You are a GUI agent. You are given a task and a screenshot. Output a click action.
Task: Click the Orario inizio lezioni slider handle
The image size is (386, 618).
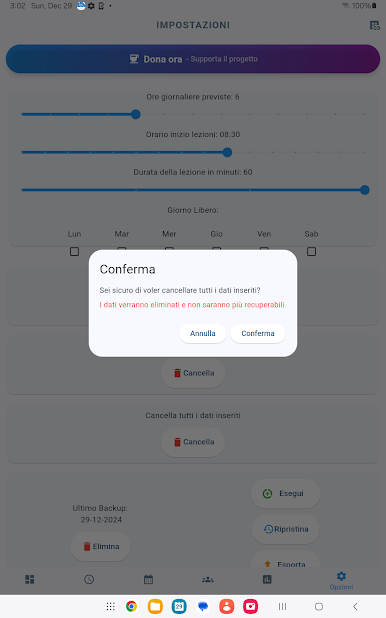227,152
